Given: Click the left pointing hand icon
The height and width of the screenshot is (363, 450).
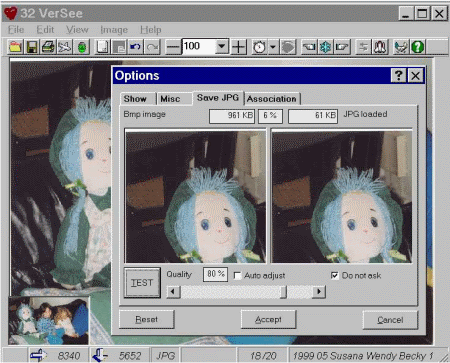Looking at the screenshot, I should (309, 47).
